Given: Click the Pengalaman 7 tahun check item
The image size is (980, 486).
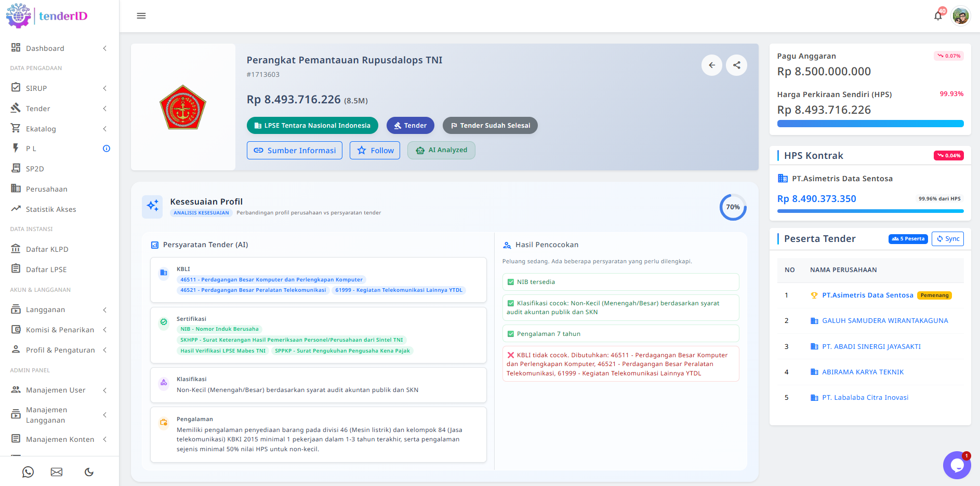Looking at the screenshot, I should point(621,333).
